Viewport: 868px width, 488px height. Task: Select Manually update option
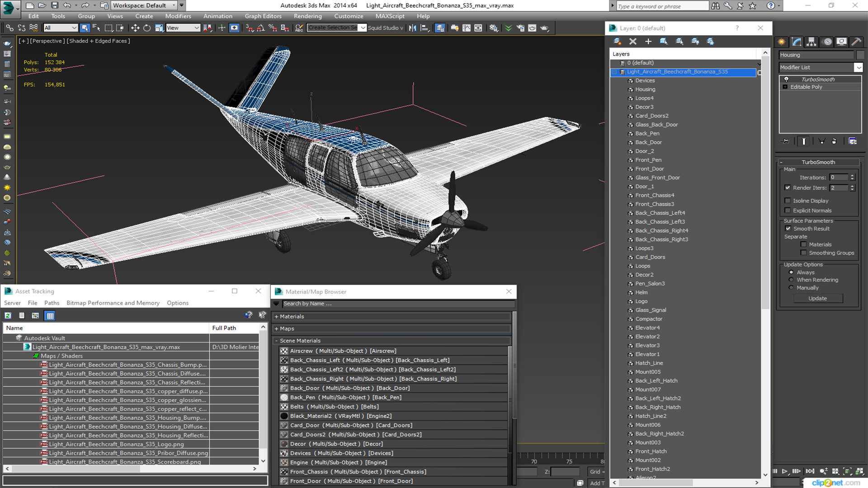791,287
